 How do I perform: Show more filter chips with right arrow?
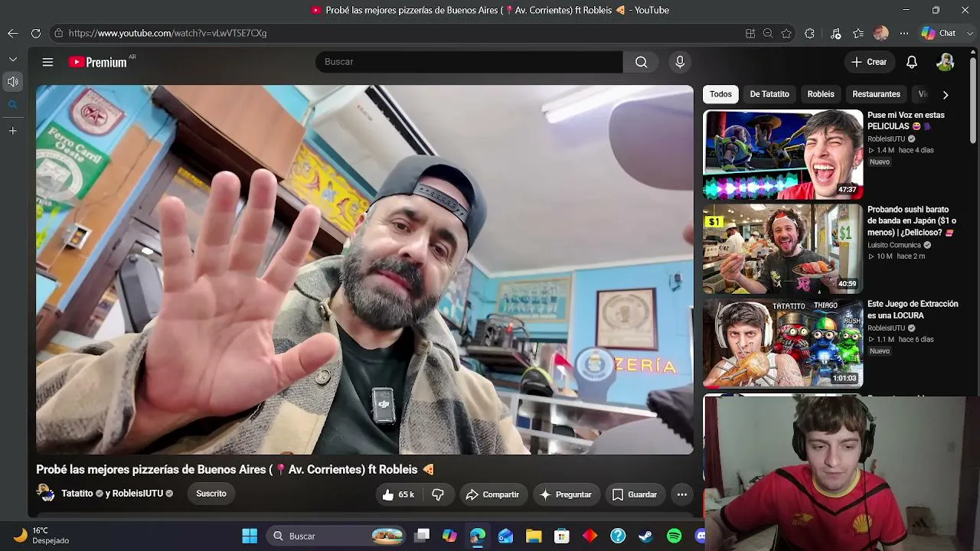coord(946,94)
